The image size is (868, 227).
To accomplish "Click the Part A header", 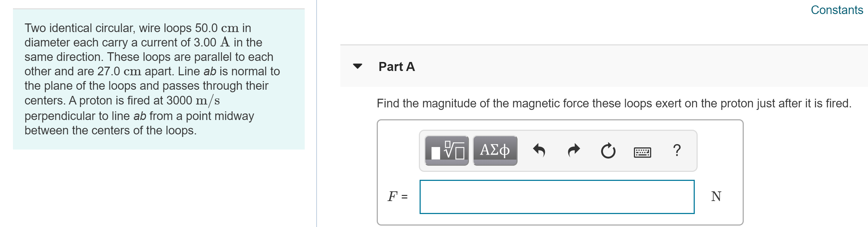I will pyautogui.click(x=396, y=67).
